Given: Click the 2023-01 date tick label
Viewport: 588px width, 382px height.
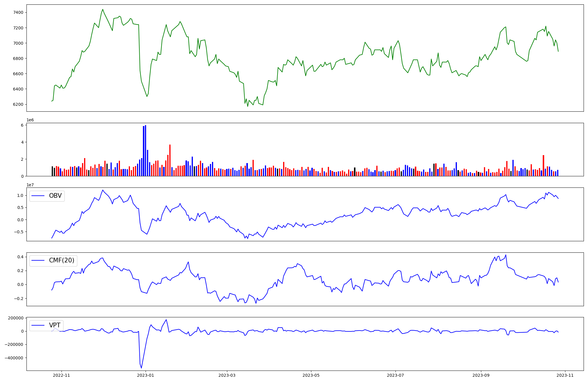Looking at the screenshot, I should pyautogui.click(x=146, y=375).
